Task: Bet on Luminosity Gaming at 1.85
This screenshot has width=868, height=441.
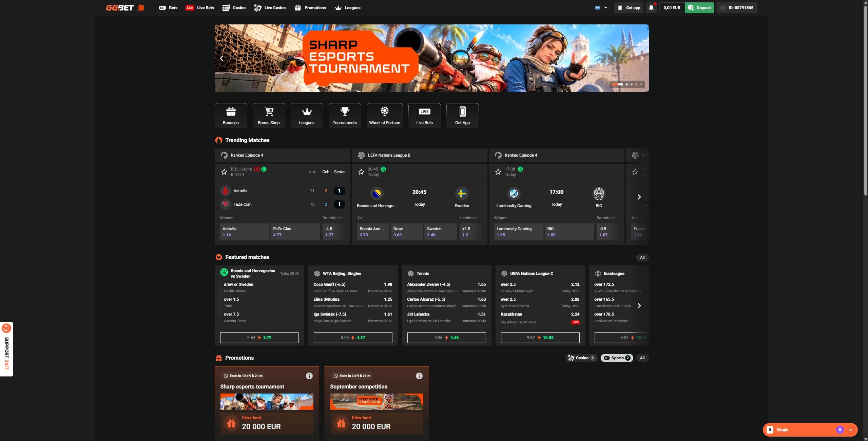Action: [x=518, y=232]
